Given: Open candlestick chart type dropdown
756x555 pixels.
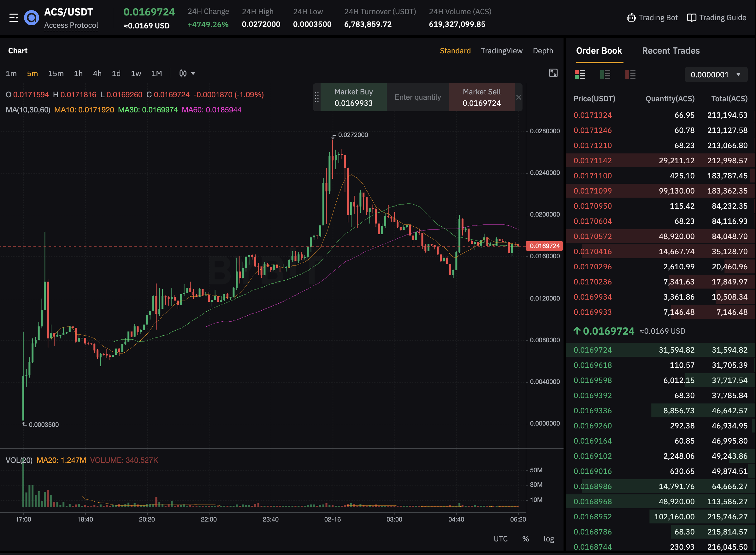Looking at the screenshot, I should [187, 74].
